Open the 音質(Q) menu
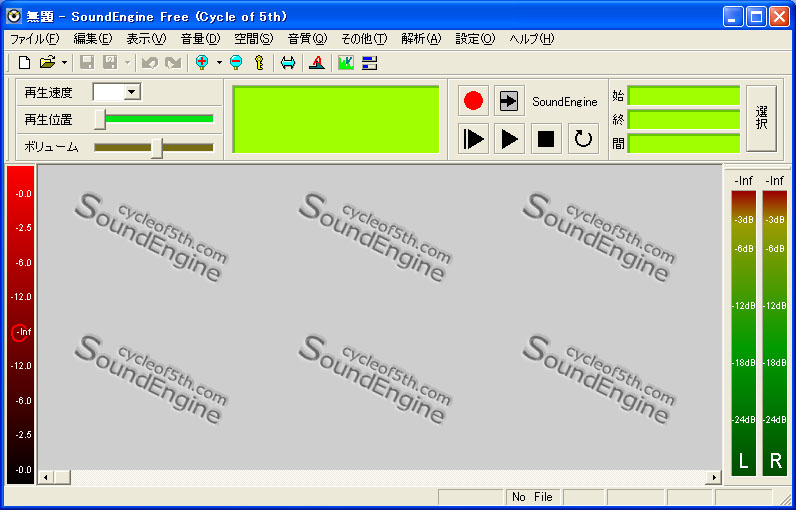 click(308, 39)
